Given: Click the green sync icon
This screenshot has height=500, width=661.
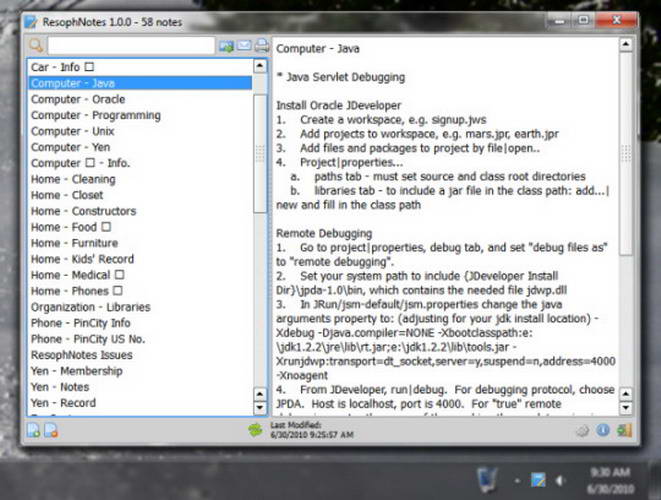Looking at the screenshot, I should click(x=255, y=430).
